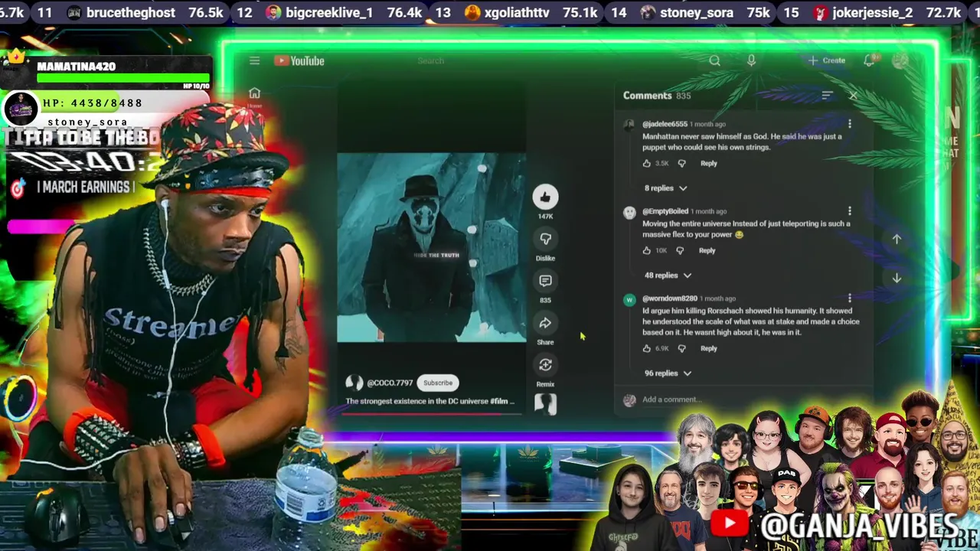Open the sound thumbnail below Remix
The width and height of the screenshot is (980, 551).
545,404
